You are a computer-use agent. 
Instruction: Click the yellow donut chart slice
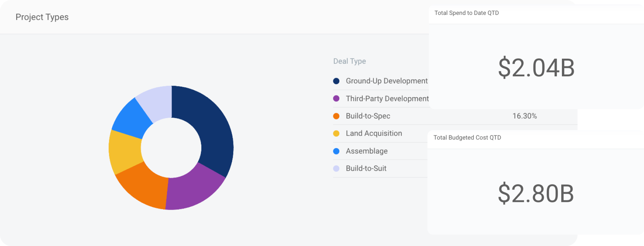[x=125, y=151]
